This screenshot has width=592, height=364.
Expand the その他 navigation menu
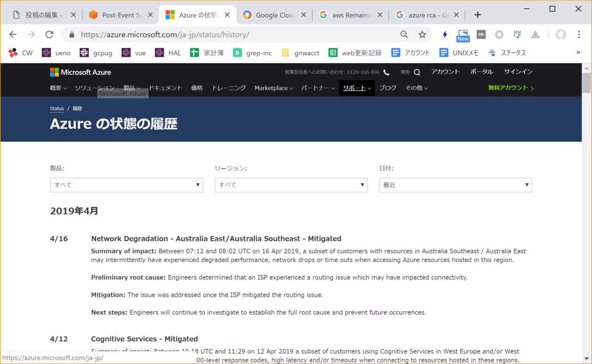coord(417,88)
